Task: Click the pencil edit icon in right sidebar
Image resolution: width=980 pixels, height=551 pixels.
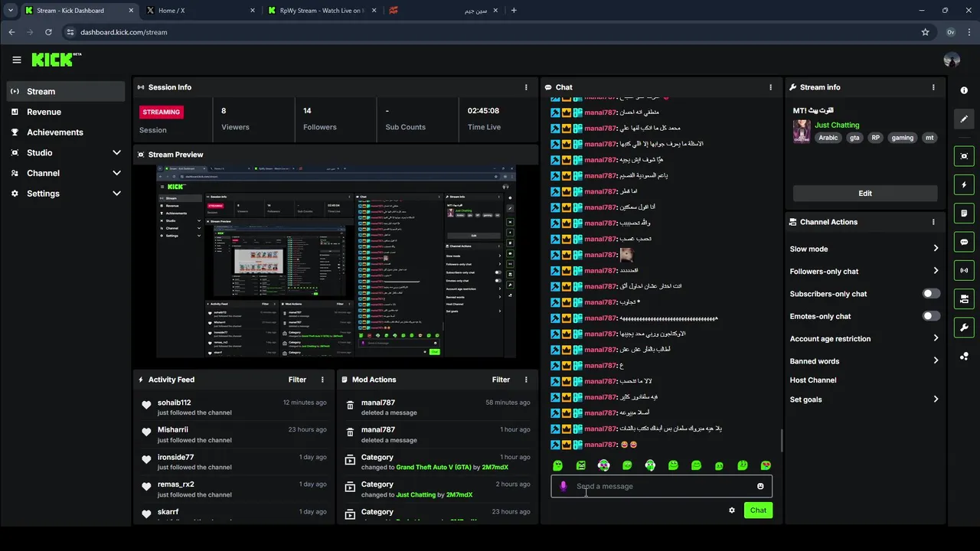Action: 964,119
